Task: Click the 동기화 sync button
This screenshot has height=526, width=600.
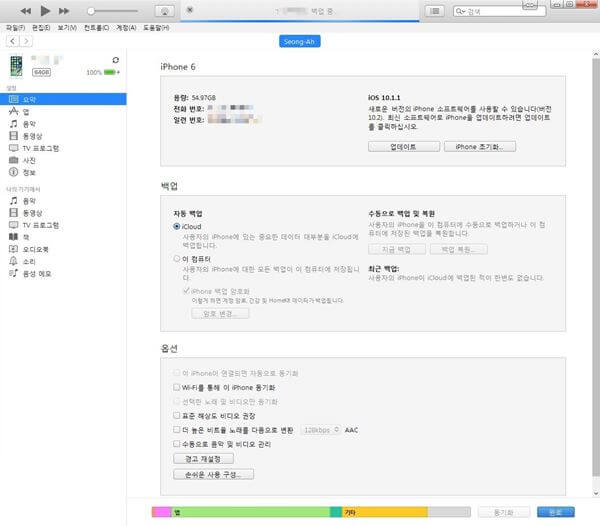Action: click(x=504, y=512)
